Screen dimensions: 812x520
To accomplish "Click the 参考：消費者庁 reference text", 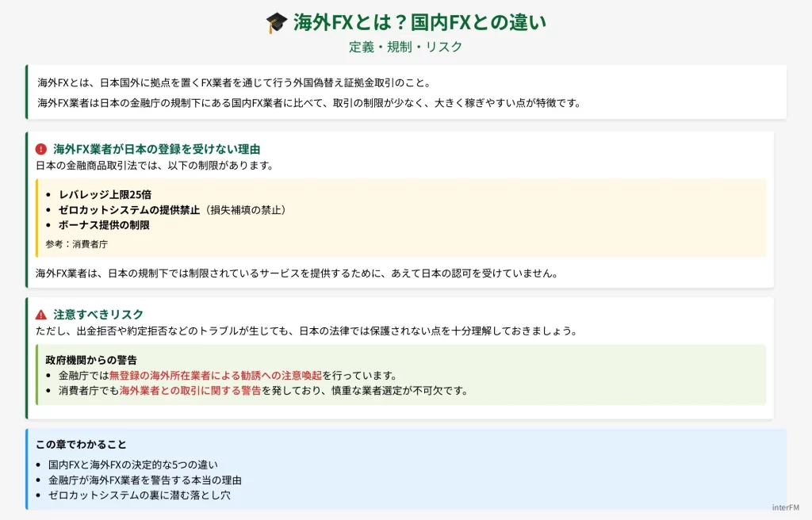I will click(76, 244).
